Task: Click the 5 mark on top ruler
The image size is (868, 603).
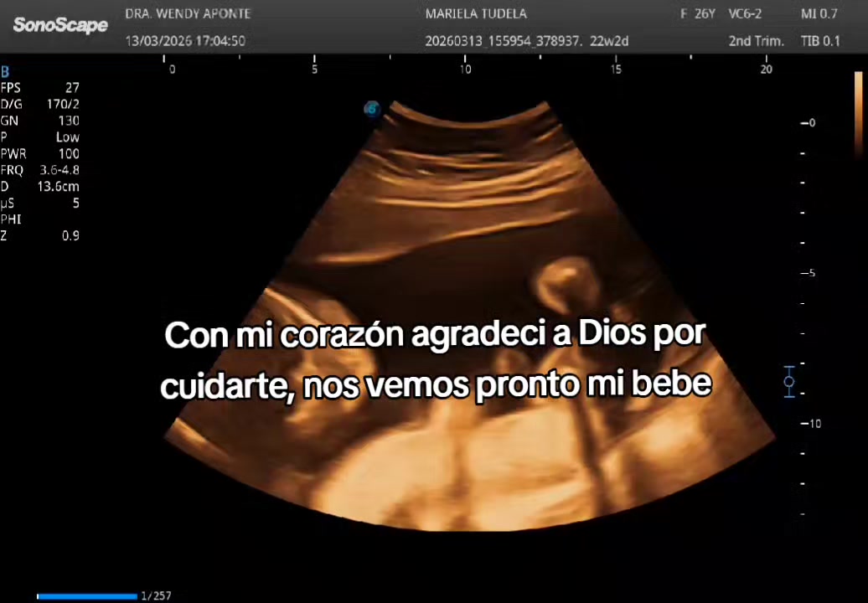Action: pyautogui.click(x=314, y=70)
